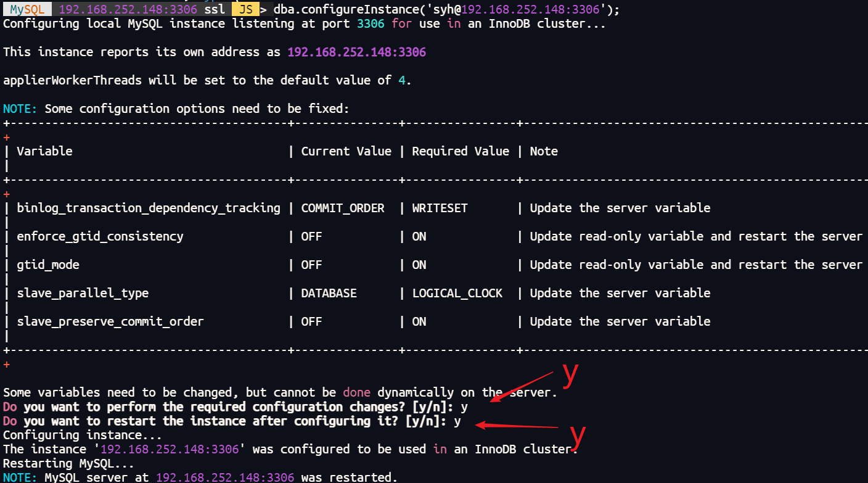Select 'slave_preserve_commit_order' variable name
This screenshot has width=868, height=483.
(110, 321)
